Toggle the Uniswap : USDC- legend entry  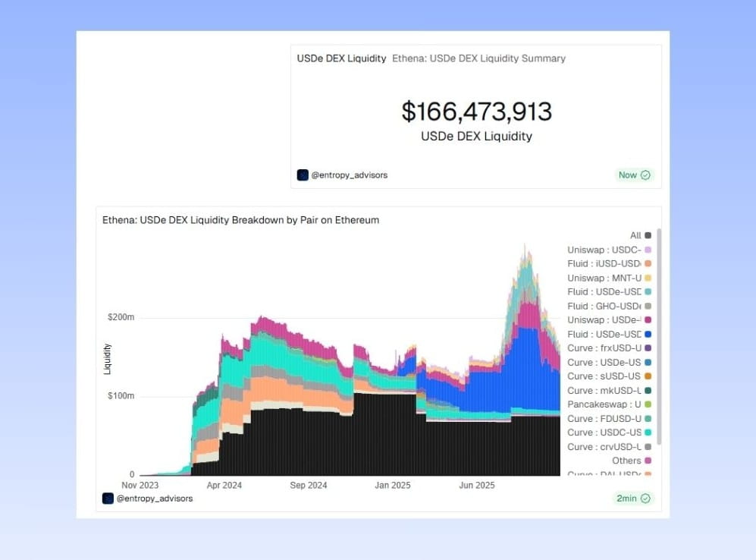[610, 250]
